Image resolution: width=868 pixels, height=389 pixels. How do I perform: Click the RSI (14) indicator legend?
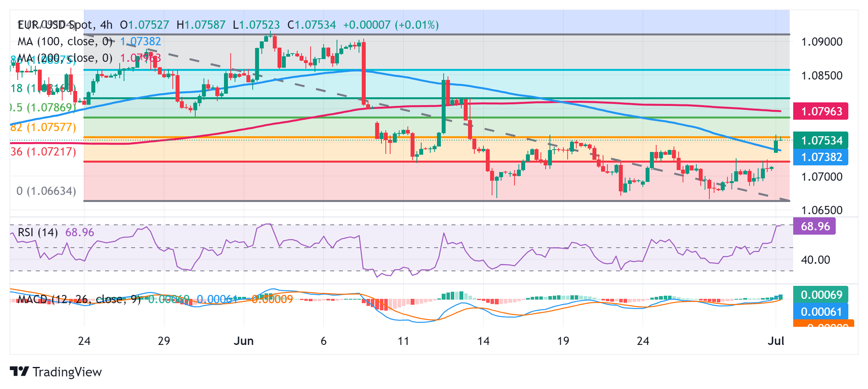coord(38,232)
